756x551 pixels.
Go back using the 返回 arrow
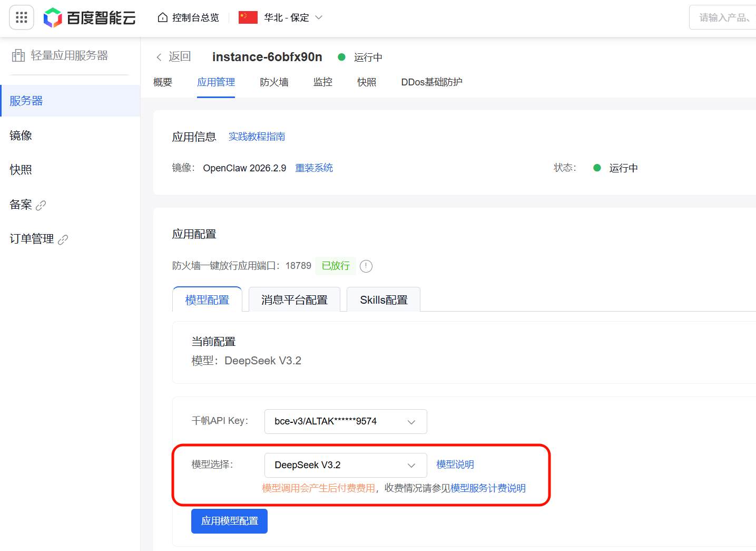tap(159, 57)
